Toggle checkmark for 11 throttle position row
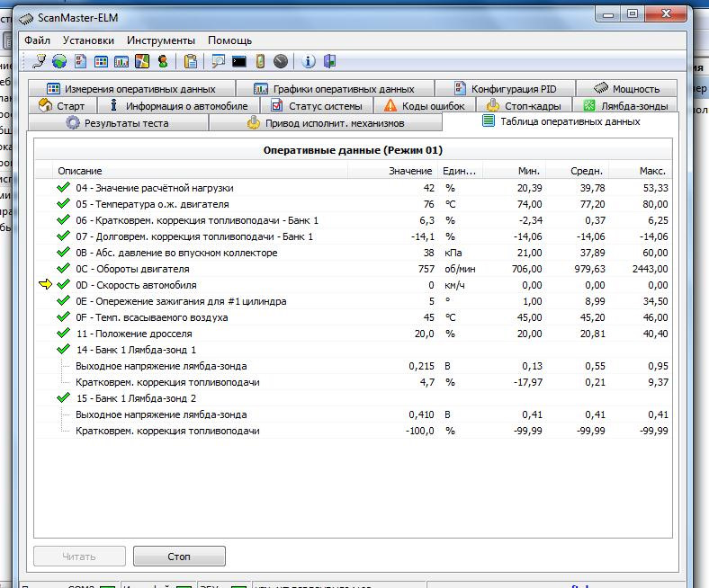 63,334
